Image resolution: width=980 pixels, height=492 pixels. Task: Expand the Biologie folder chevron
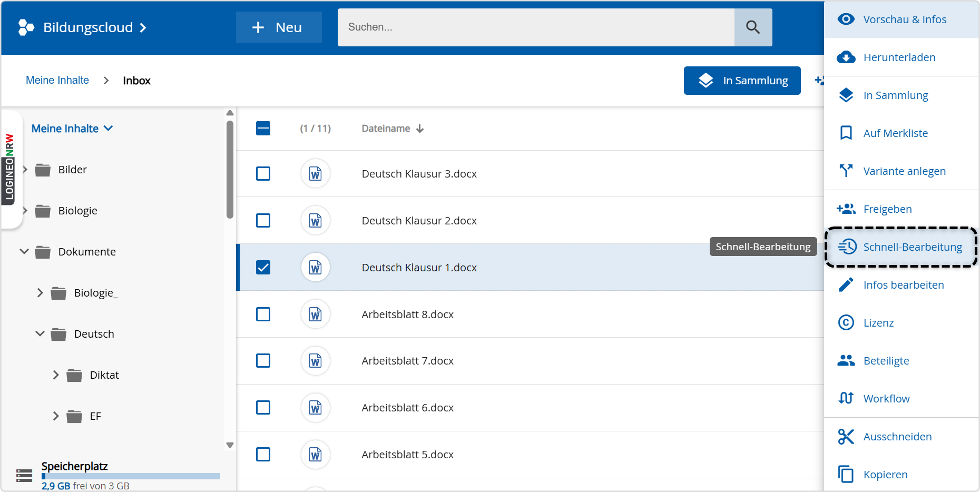click(x=25, y=211)
